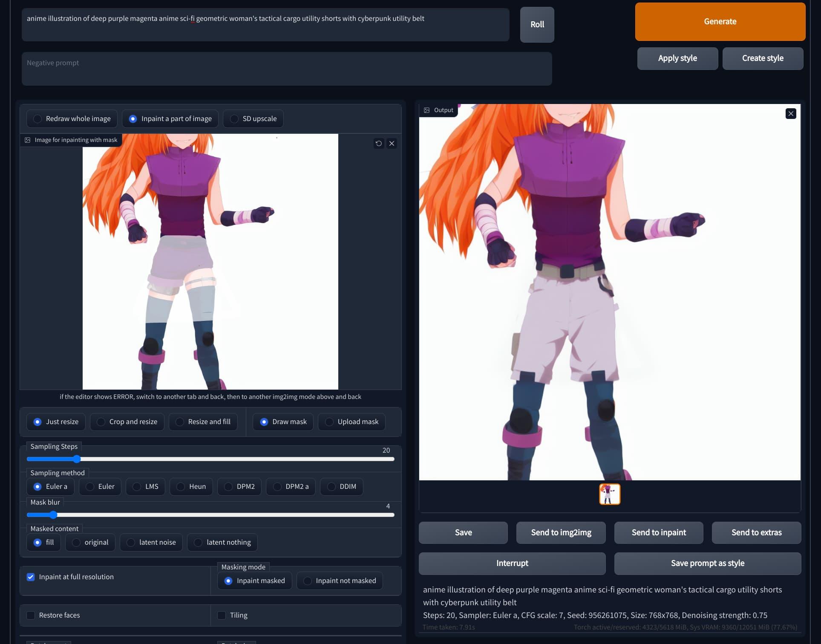
Task: Enable the Redraw whole image radio button
Action: point(37,118)
